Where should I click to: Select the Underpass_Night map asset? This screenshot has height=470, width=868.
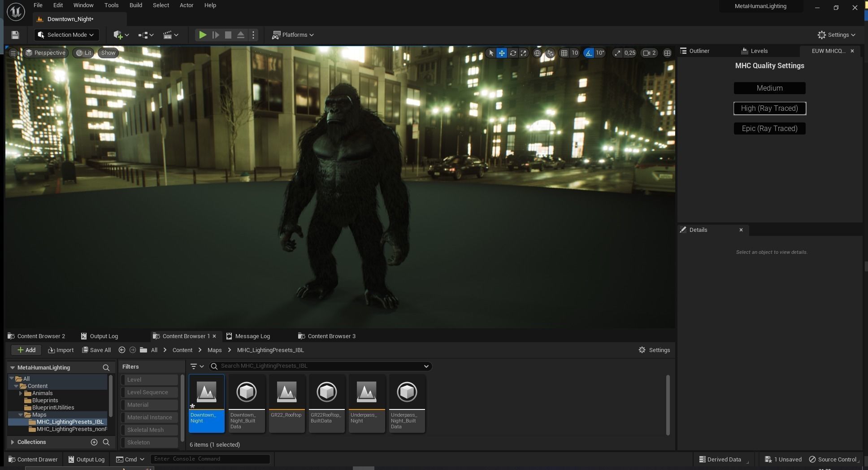click(x=367, y=404)
